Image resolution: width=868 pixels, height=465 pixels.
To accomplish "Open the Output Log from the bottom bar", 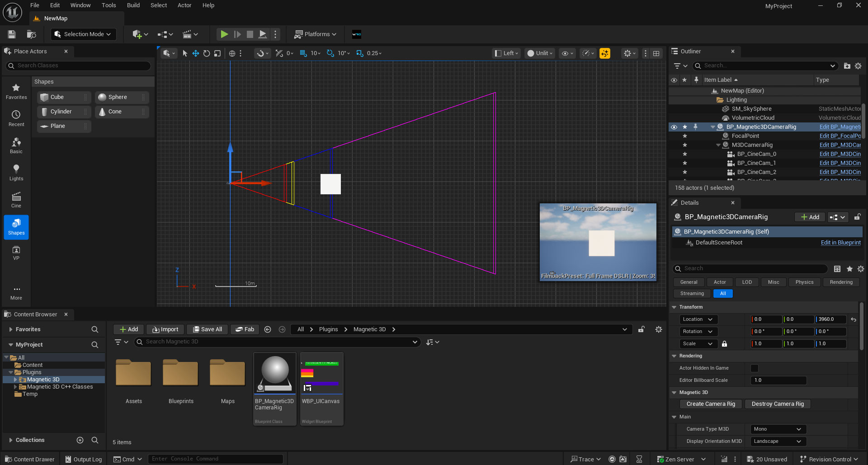I will tap(83, 459).
